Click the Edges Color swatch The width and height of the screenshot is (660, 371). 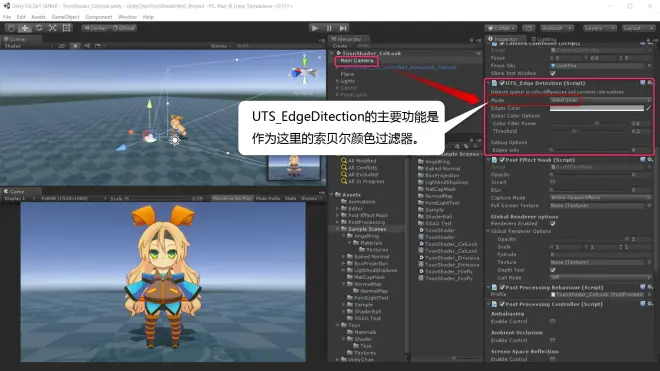tap(597, 108)
